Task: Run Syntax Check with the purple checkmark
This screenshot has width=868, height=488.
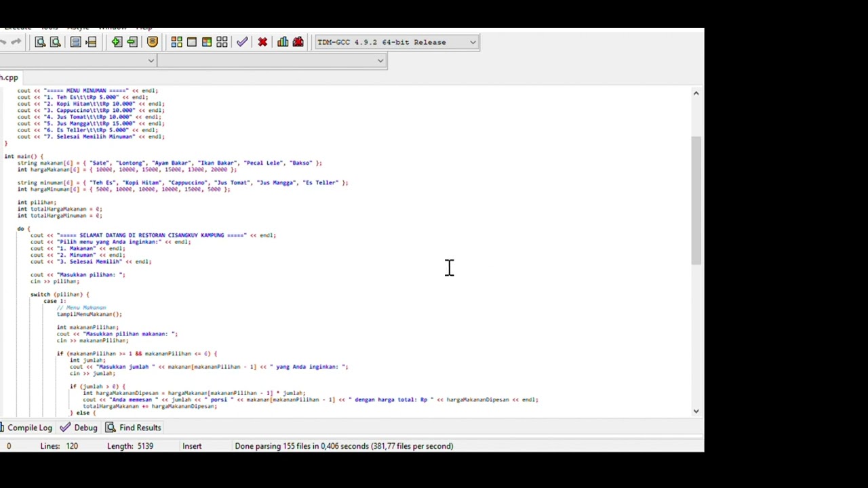Action: 242,42
